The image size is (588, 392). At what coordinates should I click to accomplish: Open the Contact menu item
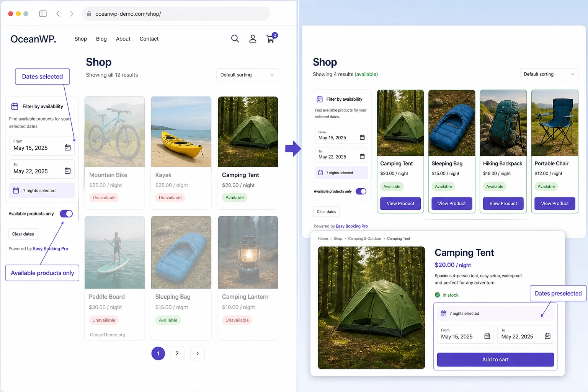pos(149,39)
